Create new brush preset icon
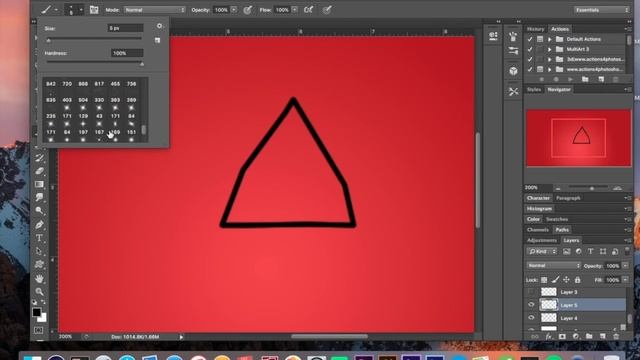Viewport: 640px width, 360px height. coord(158,40)
